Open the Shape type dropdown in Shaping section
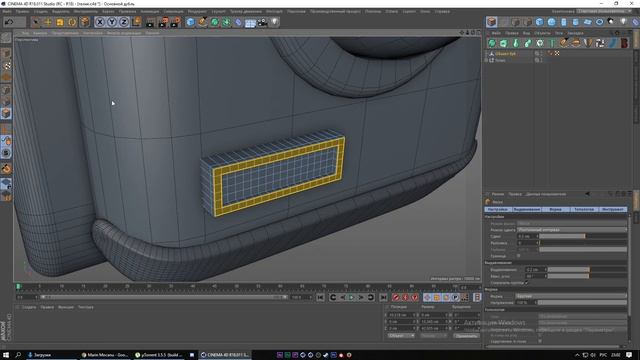640x360 pixels. (571, 296)
